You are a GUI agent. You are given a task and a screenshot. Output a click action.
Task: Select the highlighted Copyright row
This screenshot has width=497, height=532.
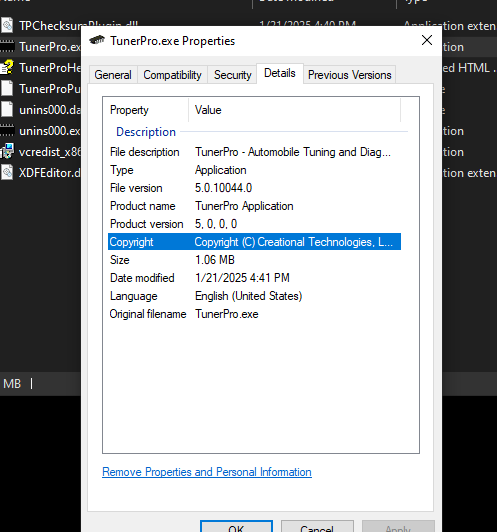[x=254, y=242]
